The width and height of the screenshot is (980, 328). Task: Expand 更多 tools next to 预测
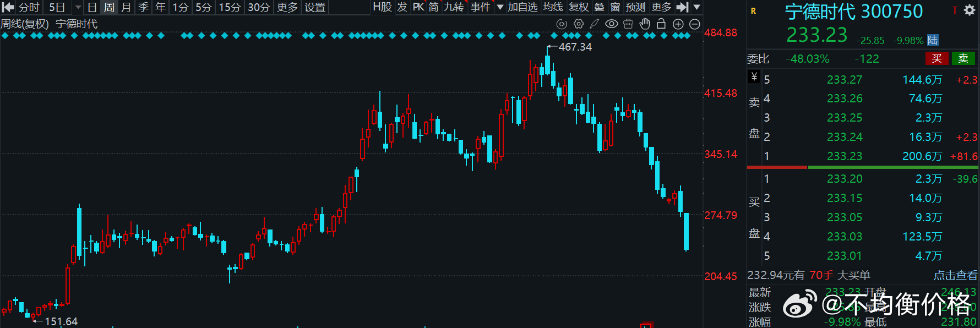point(661,7)
